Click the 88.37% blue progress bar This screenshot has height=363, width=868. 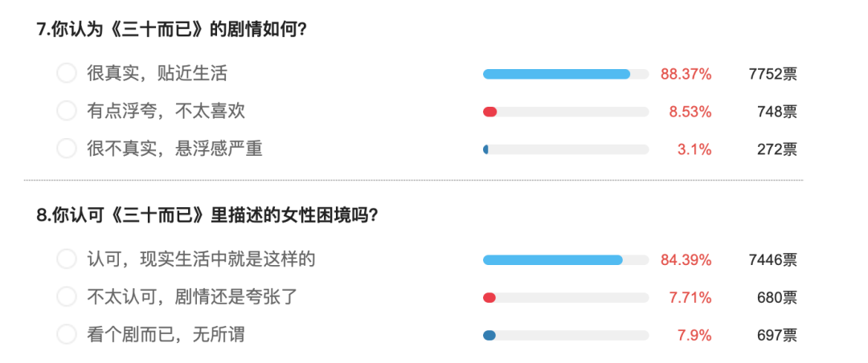565,75
